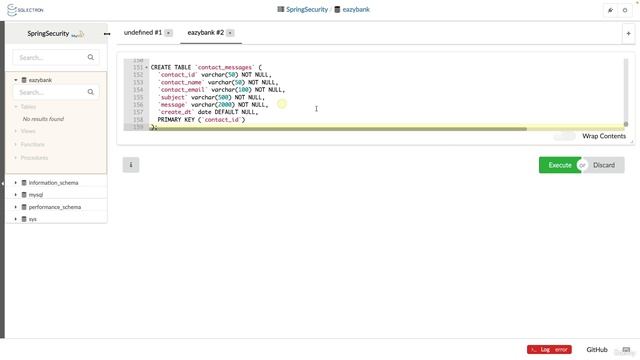
Task: Open the SpringSecurity server options menu (three dots)
Action: click(107, 34)
